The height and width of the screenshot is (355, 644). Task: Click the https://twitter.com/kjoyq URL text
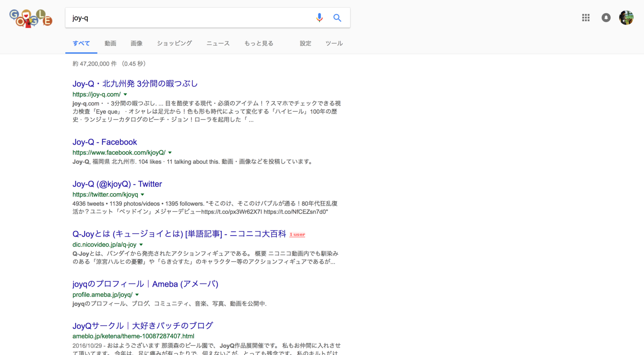[105, 195]
